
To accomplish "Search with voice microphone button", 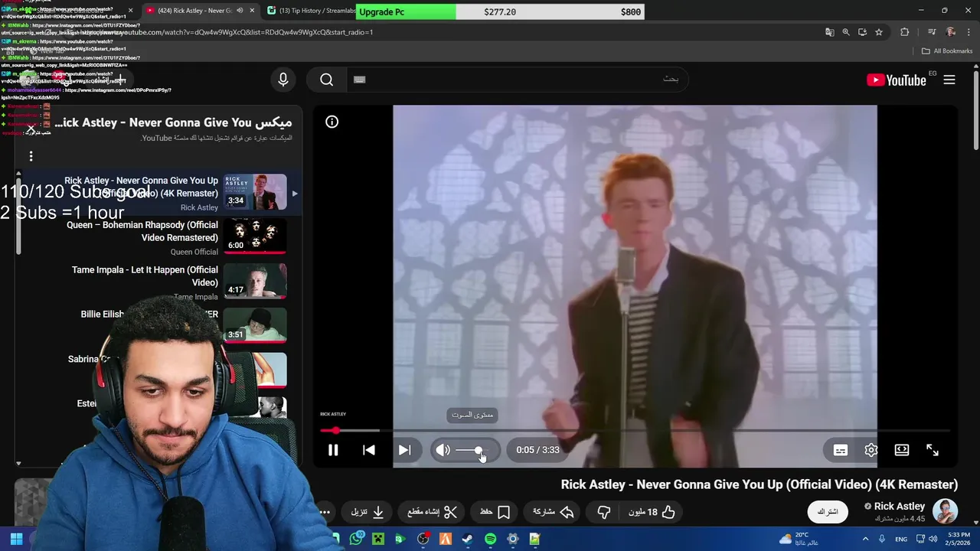I will (283, 80).
